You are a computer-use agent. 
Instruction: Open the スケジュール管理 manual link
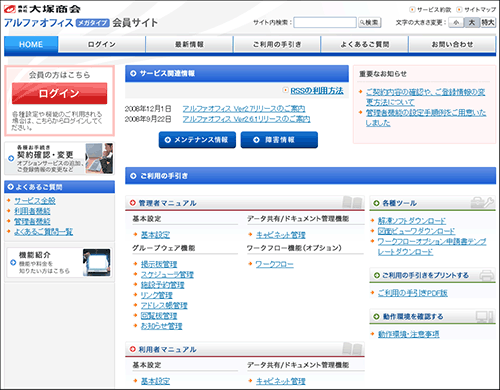click(x=167, y=275)
